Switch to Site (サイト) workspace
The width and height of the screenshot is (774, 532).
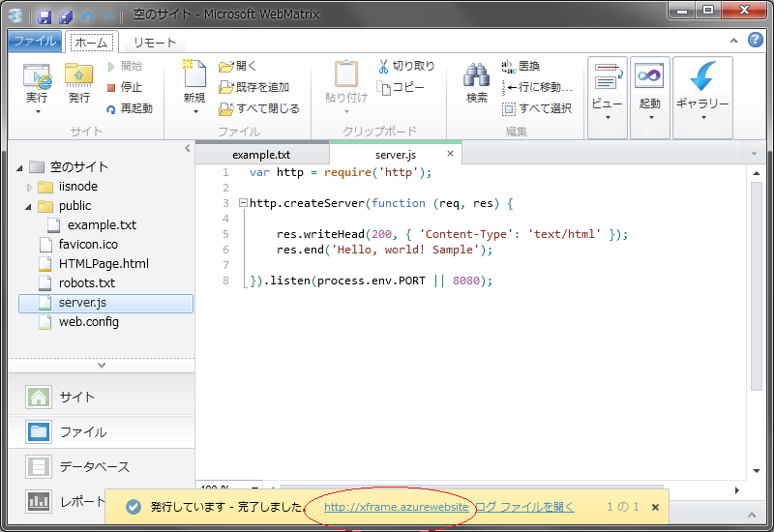coord(102,397)
